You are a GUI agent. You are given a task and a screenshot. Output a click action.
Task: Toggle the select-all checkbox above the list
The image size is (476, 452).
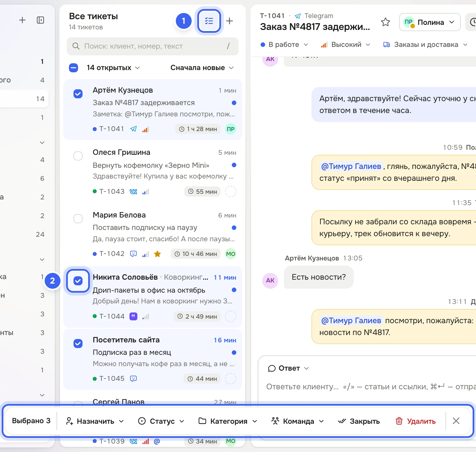(x=73, y=68)
